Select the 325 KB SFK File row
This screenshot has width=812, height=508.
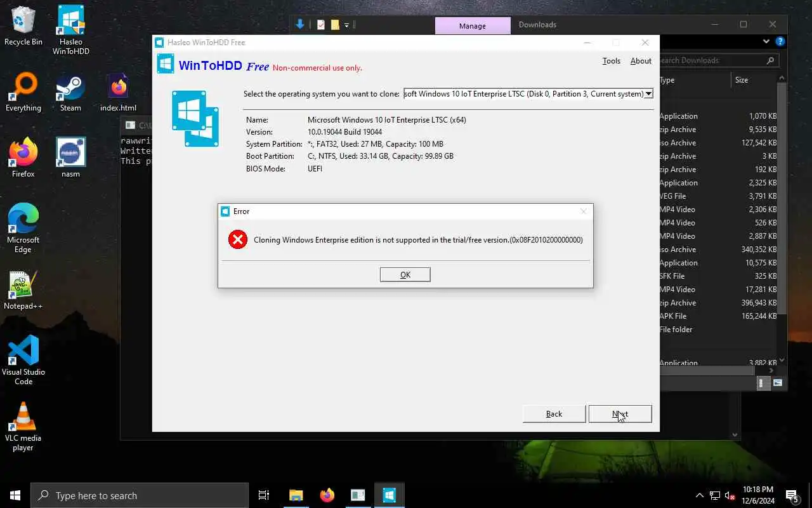click(718, 276)
